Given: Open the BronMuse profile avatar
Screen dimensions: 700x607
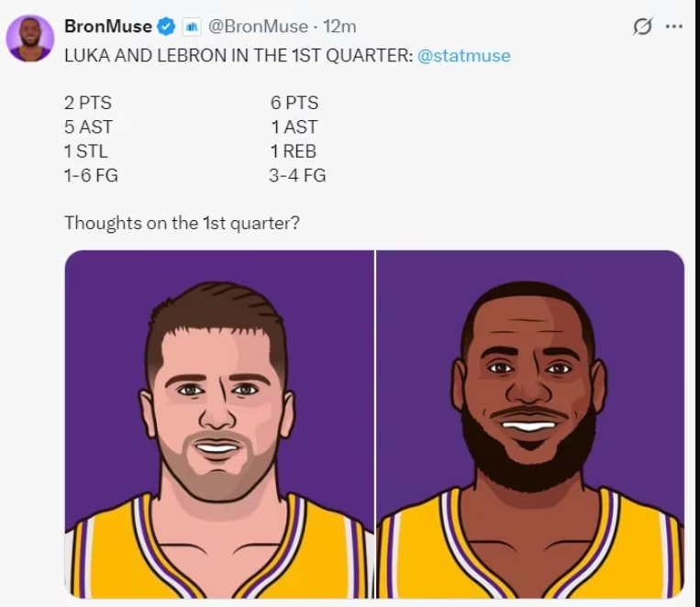Looking at the screenshot, I should pyautogui.click(x=30, y=39).
